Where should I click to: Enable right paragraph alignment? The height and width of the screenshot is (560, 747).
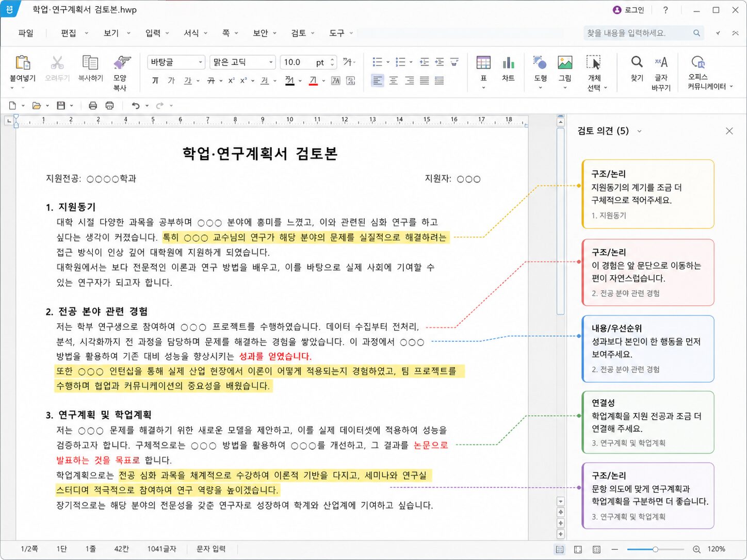pyautogui.click(x=409, y=80)
